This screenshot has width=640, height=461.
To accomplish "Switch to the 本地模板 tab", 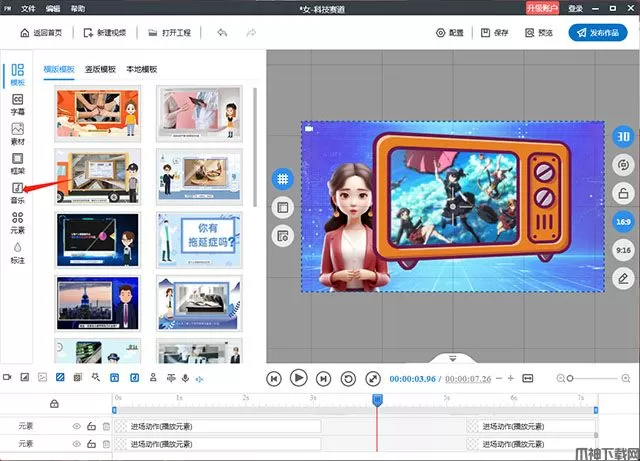I will [x=142, y=70].
